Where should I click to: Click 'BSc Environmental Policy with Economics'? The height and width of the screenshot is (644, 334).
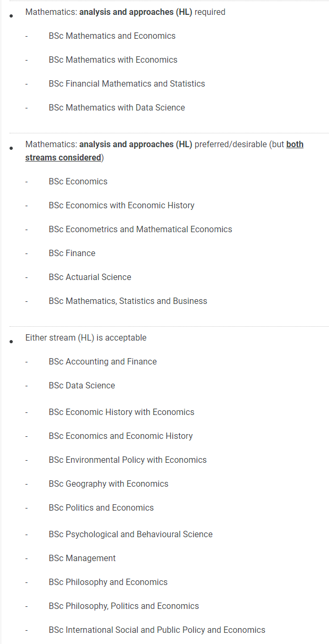[x=128, y=460]
